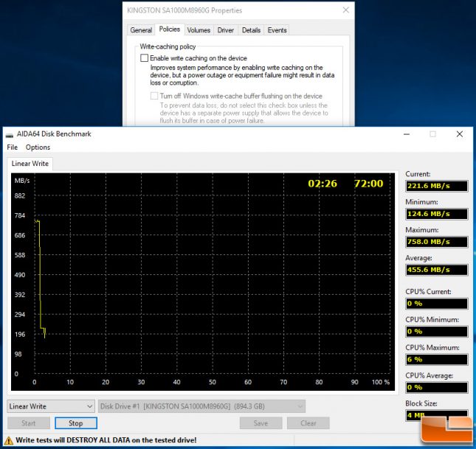476x449 pixels.
Task: Select the Linear Write tab
Action: pyautogui.click(x=30, y=164)
